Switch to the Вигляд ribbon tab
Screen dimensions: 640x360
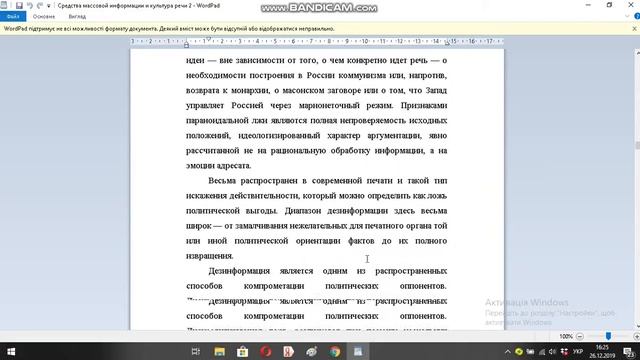click(77, 17)
